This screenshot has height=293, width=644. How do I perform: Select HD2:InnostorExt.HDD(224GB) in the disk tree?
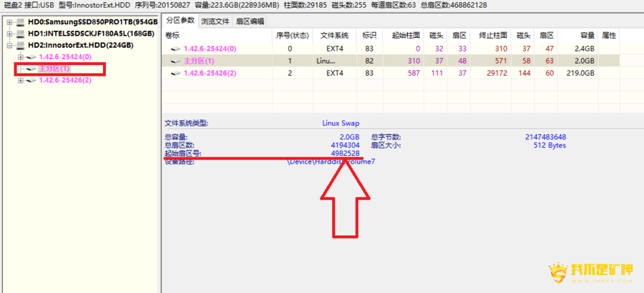point(80,45)
